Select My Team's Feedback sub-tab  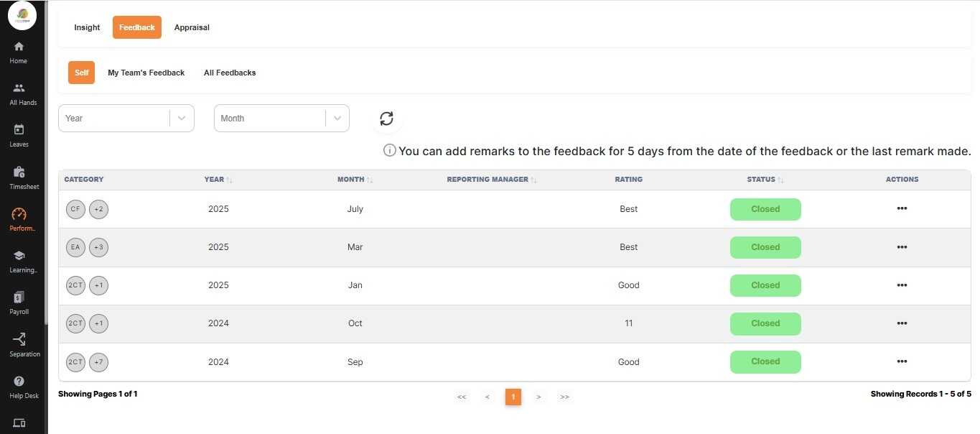click(x=146, y=73)
